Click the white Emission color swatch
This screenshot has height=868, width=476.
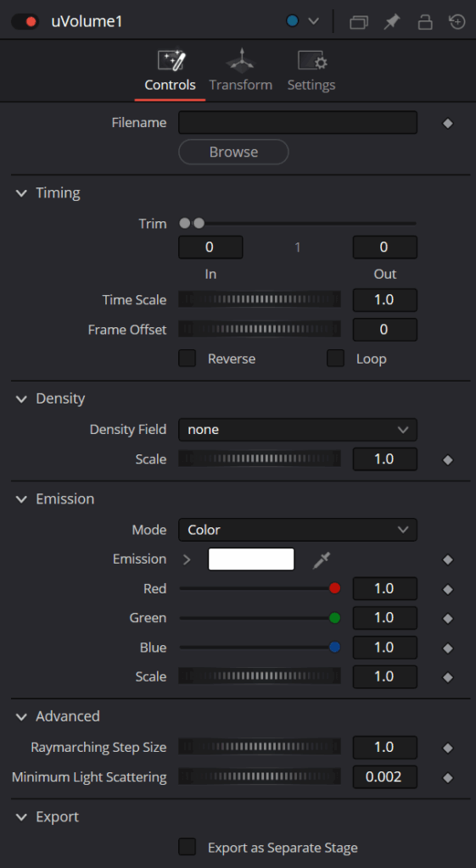251,559
